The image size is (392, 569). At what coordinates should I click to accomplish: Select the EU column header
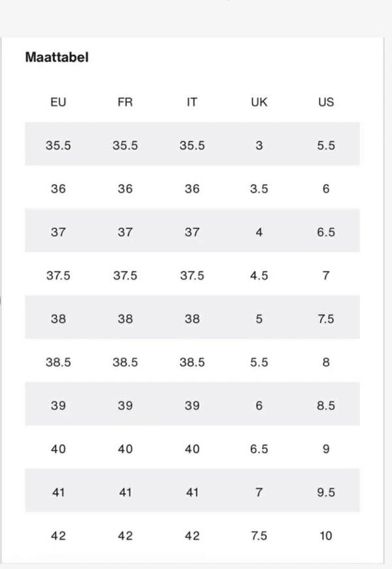click(58, 102)
